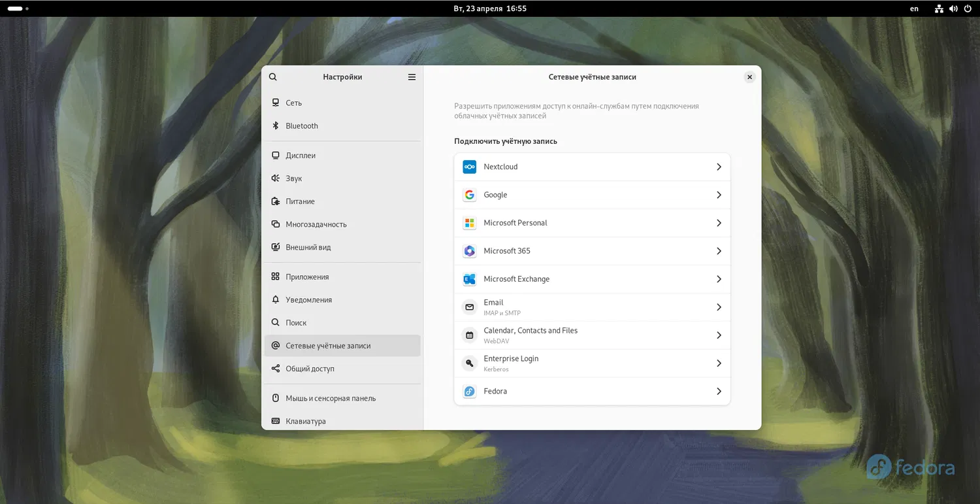980x504 pixels.
Task: Click the volume icon in top bar
Action: (x=953, y=8)
